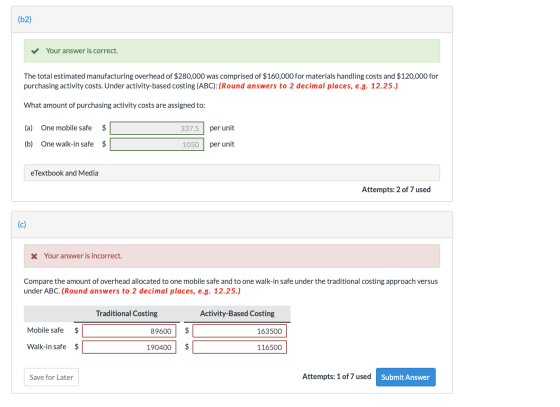Click the green correct-answer checkmark icon
This screenshot has height=407, width=560.
(35, 51)
